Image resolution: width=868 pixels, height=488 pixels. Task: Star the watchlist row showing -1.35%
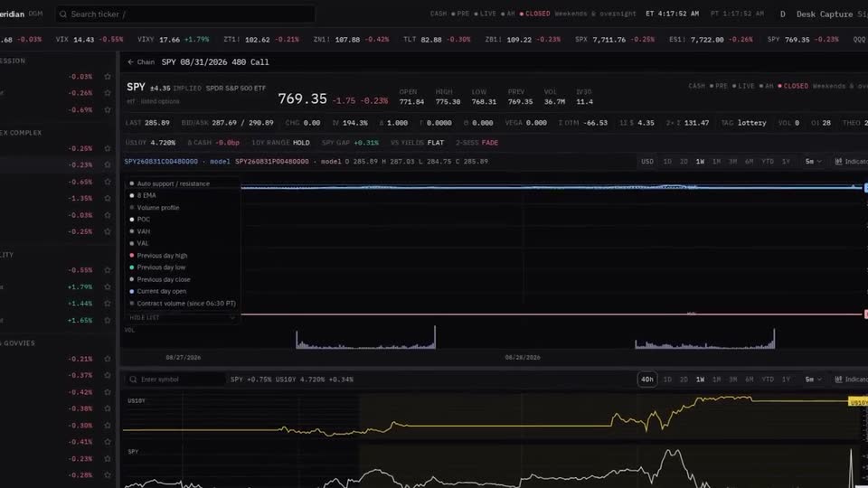click(108, 198)
